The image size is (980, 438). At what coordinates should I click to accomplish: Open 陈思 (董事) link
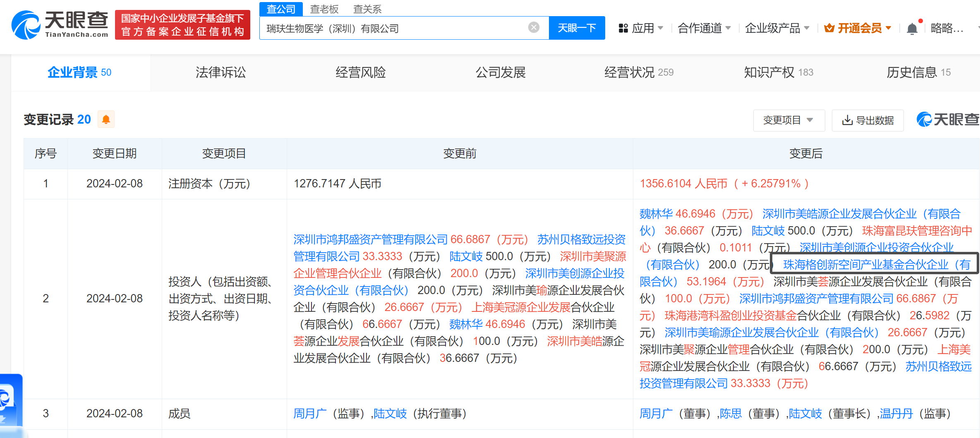731,414
